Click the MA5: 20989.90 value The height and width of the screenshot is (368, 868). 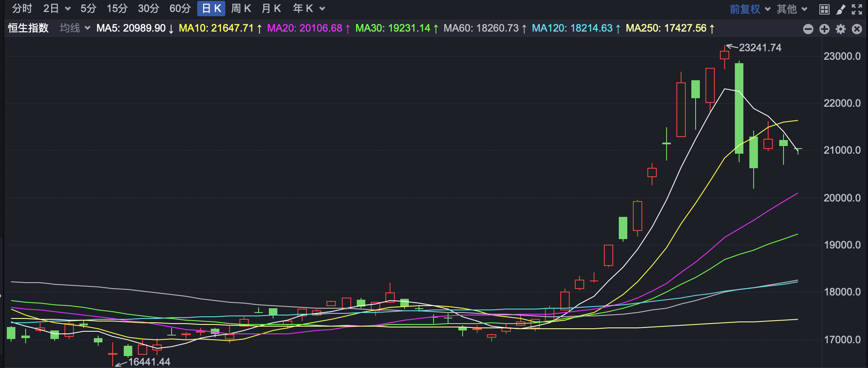(x=135, y=28)
